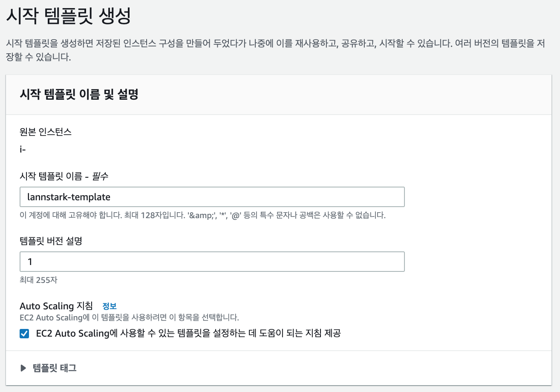Open the 정보 link next to Auto Scaling 지침
This screenshot has width=560, height=392.
[110, 306]
